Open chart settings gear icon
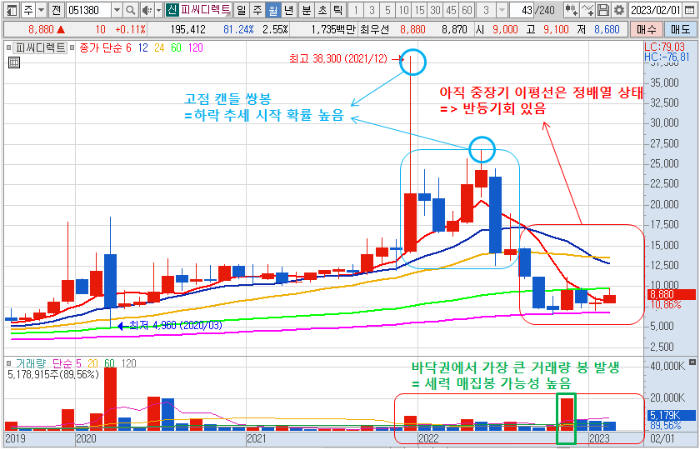Screen dimensions: 700x449 click(619, 10)
